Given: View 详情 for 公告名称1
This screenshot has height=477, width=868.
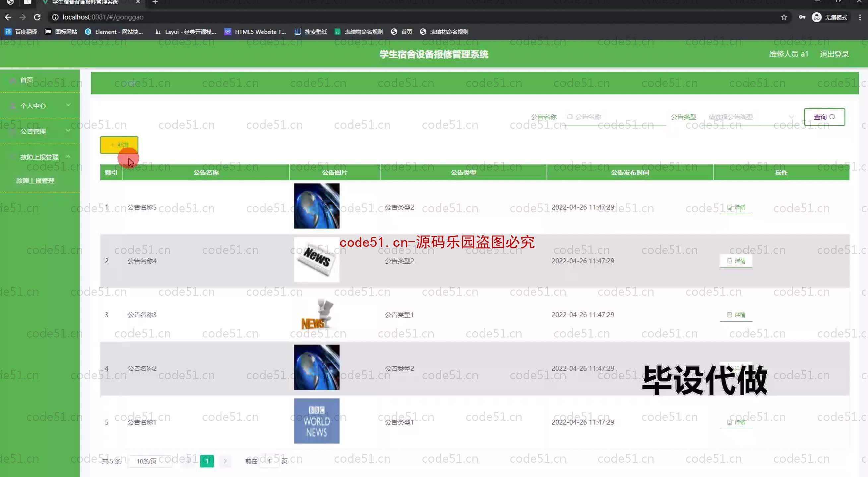Looking at the screenshot, I should click(736, 422).
